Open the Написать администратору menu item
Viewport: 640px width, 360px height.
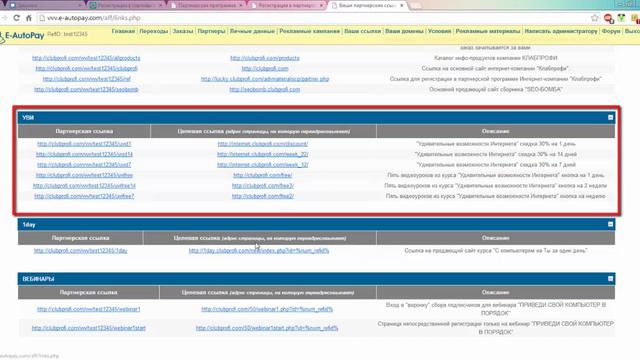point(561,31)
